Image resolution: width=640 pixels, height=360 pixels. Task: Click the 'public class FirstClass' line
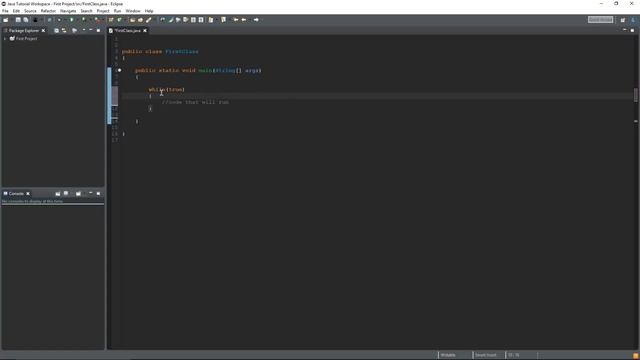click(x=160, y=51)
